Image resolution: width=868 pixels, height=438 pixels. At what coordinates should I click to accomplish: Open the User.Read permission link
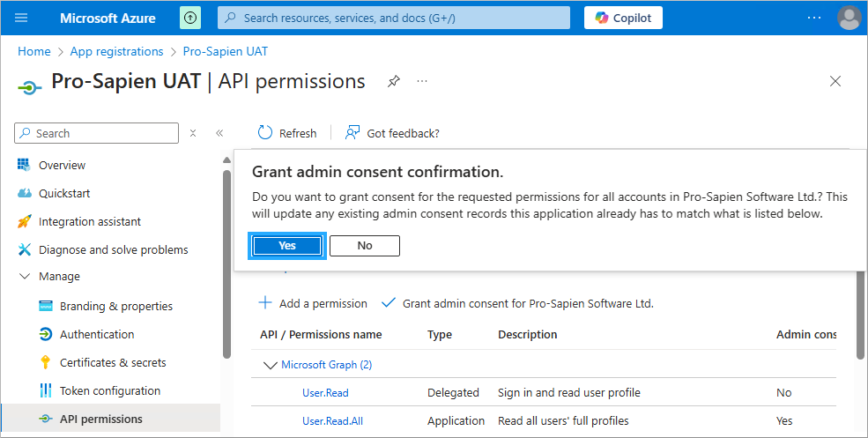325,392
